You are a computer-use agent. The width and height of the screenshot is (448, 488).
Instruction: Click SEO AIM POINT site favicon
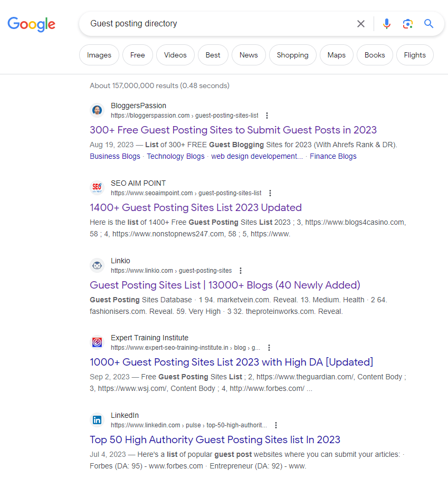pyautogui.click(x=97, y=188)
